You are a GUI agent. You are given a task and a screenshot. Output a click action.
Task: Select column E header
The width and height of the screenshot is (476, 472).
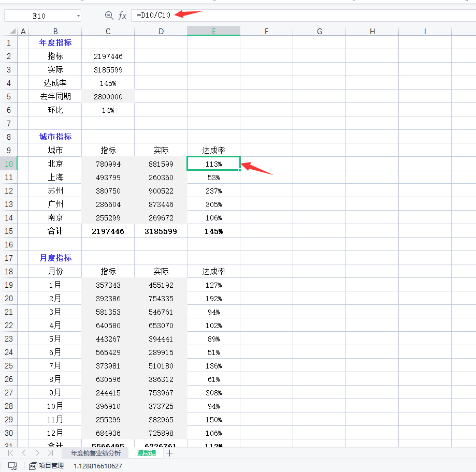[x=214, y=31]
